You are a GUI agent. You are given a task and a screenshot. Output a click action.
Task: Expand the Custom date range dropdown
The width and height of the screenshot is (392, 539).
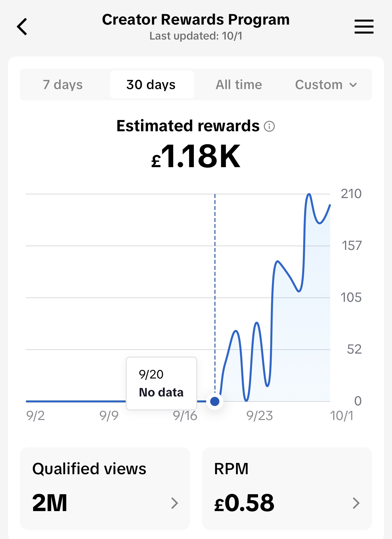pos(326,84)
